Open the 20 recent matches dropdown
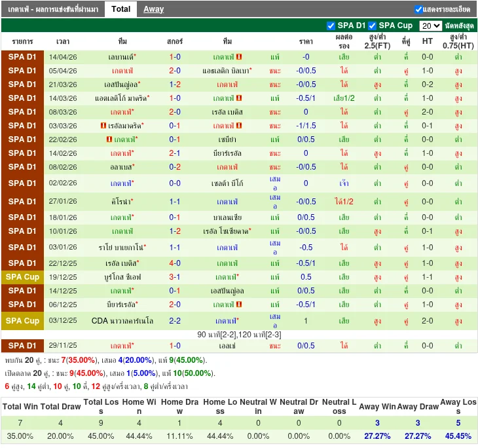478x448 pixels. coord(430,26)
